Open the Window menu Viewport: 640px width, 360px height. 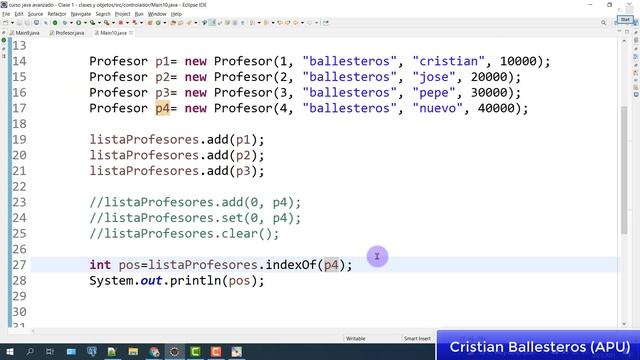pyautogui.click(x=157, y=14)
